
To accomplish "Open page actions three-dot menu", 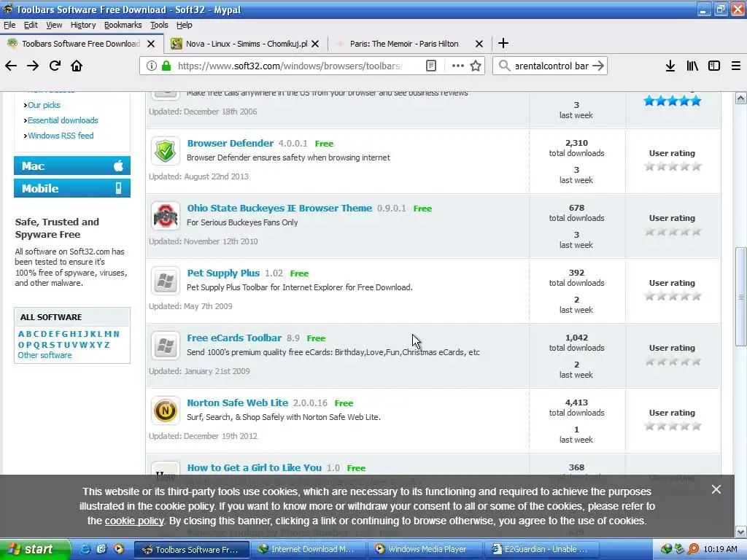I will 458,66.
